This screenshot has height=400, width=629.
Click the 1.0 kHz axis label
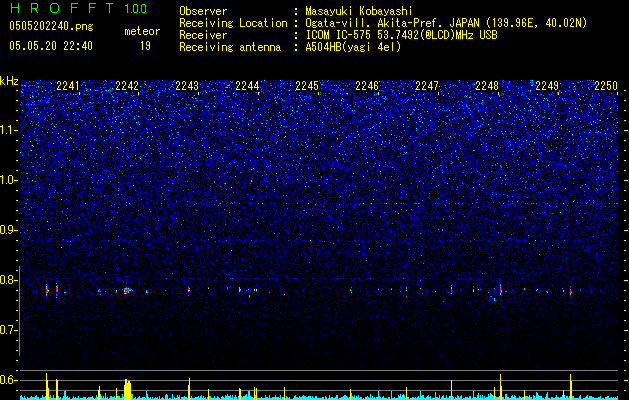coord(9,180)
